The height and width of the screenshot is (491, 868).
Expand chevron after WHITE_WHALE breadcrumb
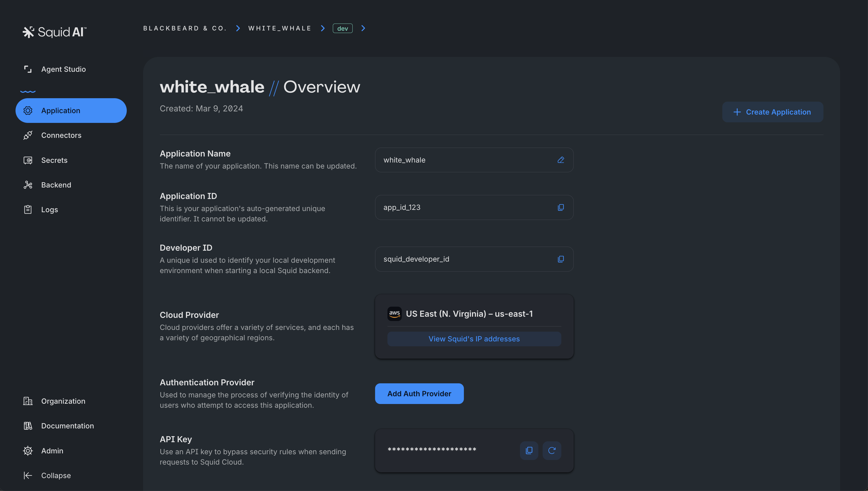point(323,28)
